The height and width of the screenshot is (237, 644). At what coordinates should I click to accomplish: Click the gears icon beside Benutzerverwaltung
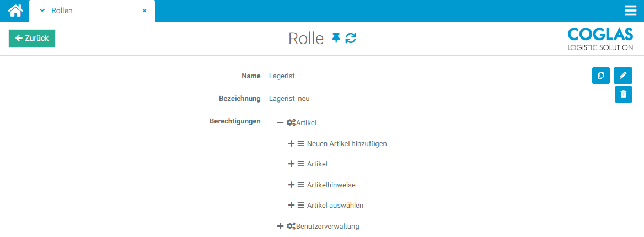click(291, 227)
